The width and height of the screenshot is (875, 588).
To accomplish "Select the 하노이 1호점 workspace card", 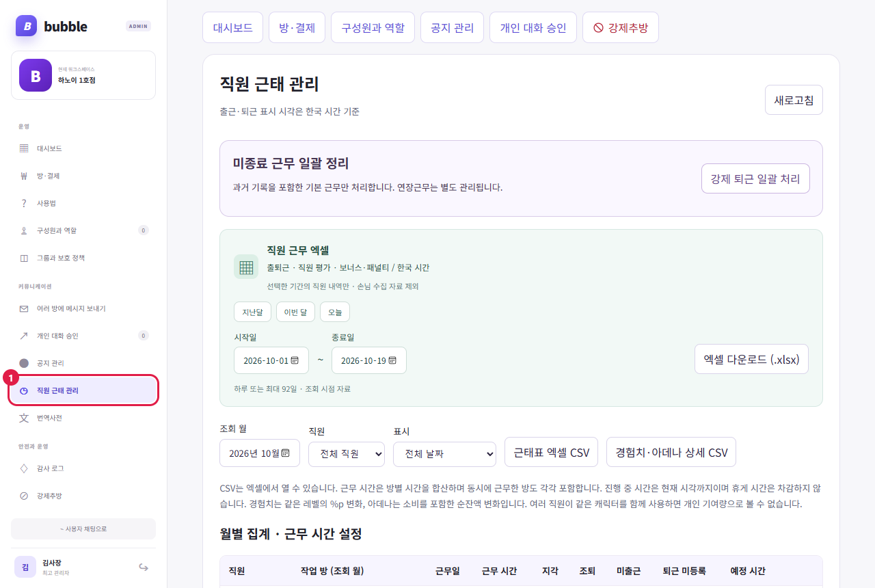I will tap(83, 75).
